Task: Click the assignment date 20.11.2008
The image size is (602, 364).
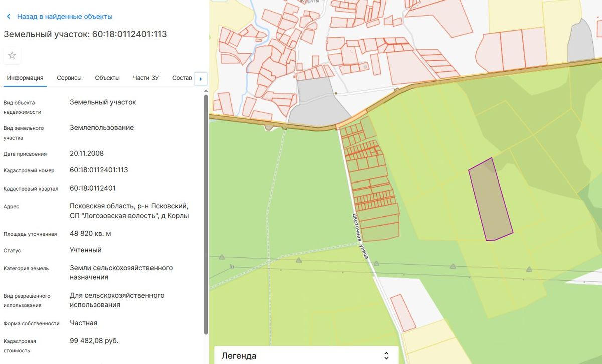Action: coord(87,153)
